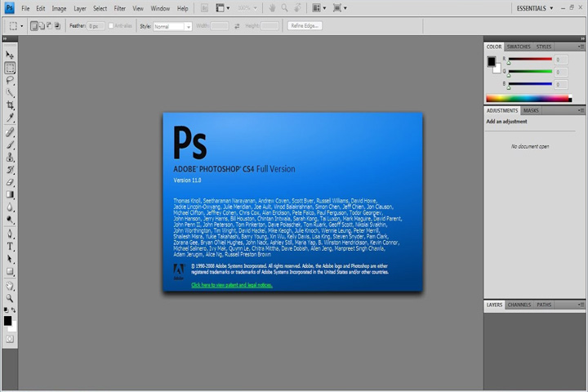Collapse the right panels to icons

pyautogui.click(x=582, y=38)
